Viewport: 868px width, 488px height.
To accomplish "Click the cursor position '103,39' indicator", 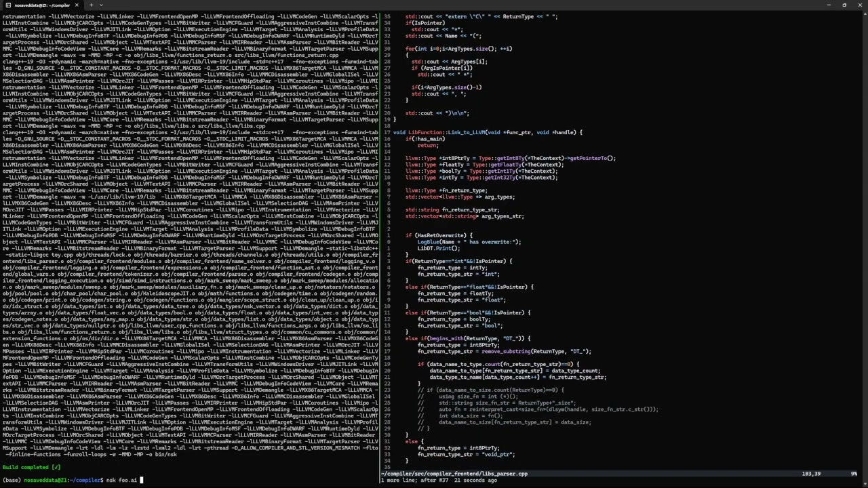I will [x=811, y=474].
